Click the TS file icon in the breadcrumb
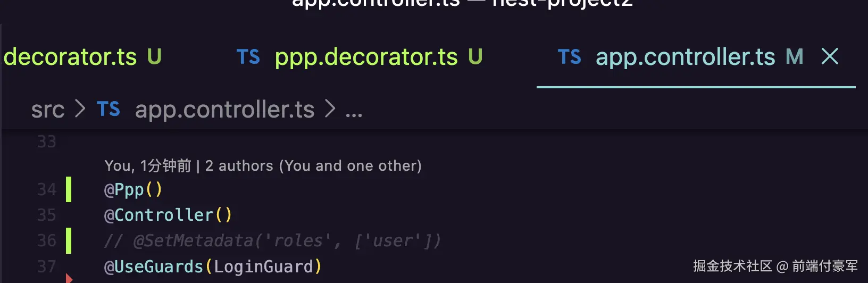 108,110
